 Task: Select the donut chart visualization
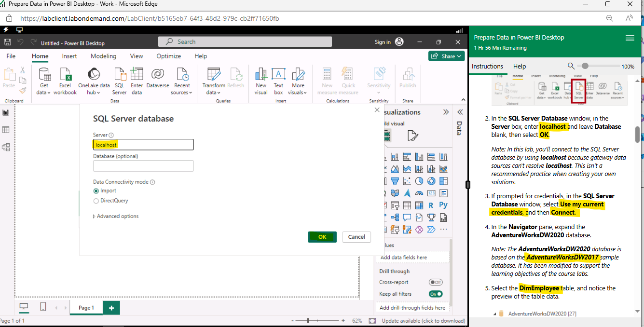coord(431,181)
